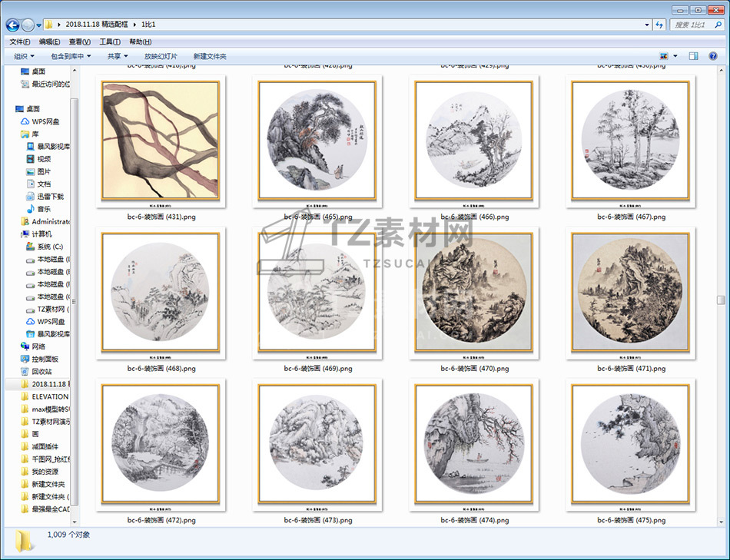
Task: Open the help question mark icon
Action: (x=714, y=56)
